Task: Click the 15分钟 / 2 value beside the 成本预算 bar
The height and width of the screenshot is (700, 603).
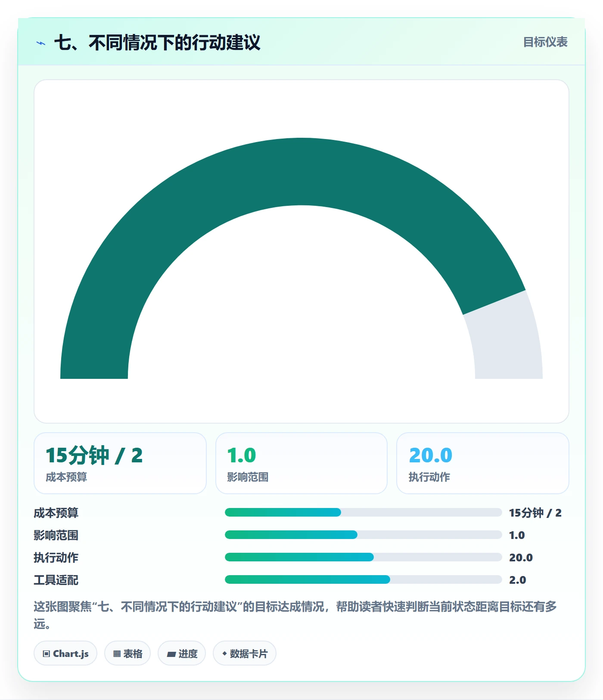Action: pos(535,513)
